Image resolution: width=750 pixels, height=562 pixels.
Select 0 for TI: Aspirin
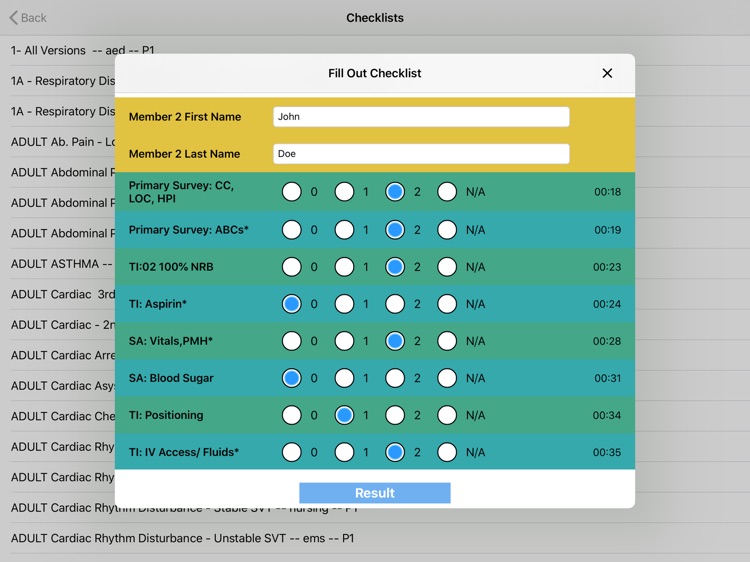pyautogui.click(x=292, y=304)
